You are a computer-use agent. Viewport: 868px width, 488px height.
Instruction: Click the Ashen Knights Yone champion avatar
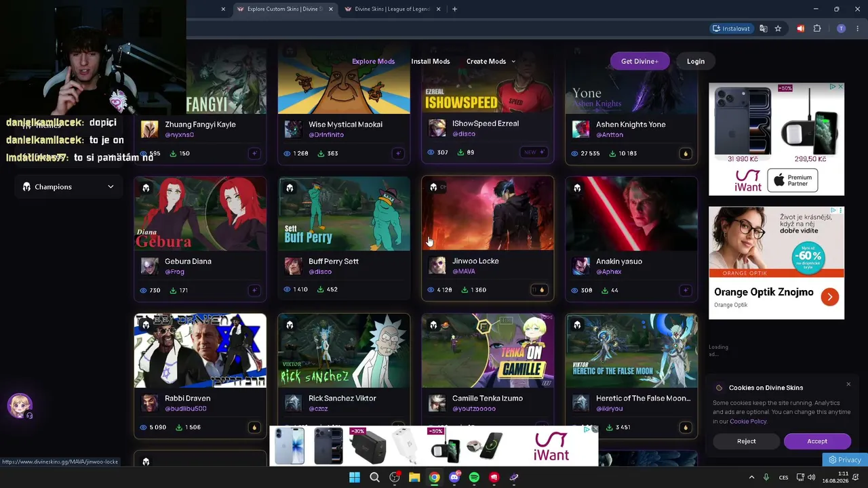580,129
